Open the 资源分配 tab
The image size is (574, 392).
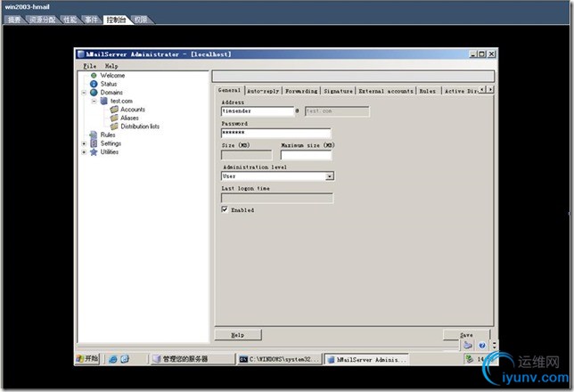point(42,20)
